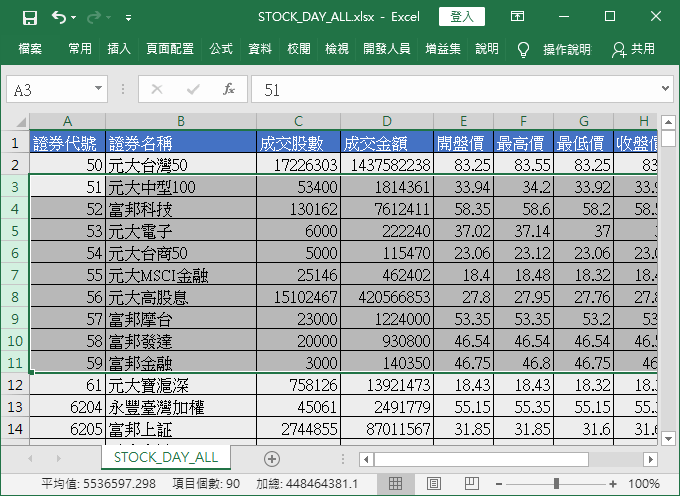The height and width of the screenshot is (496, 680).
Task: Click cell containing 元大寶滬深
Action: click(x=181, y=385)
